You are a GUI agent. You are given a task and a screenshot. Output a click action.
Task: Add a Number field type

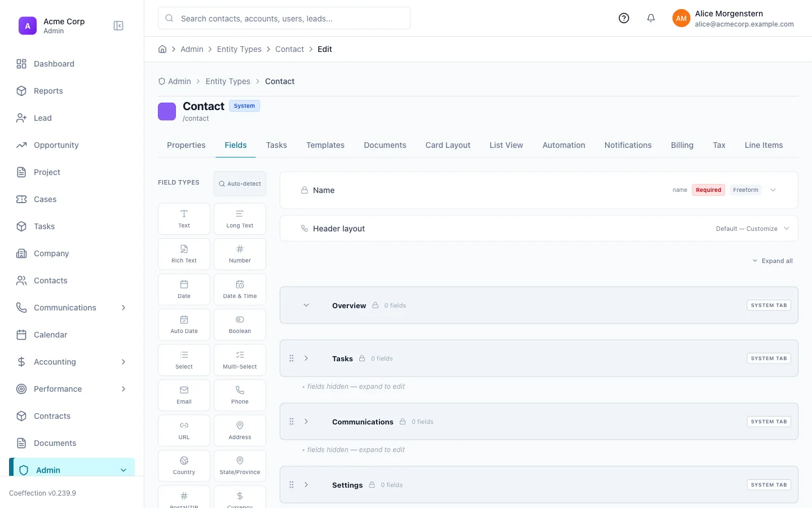(240, 254)
